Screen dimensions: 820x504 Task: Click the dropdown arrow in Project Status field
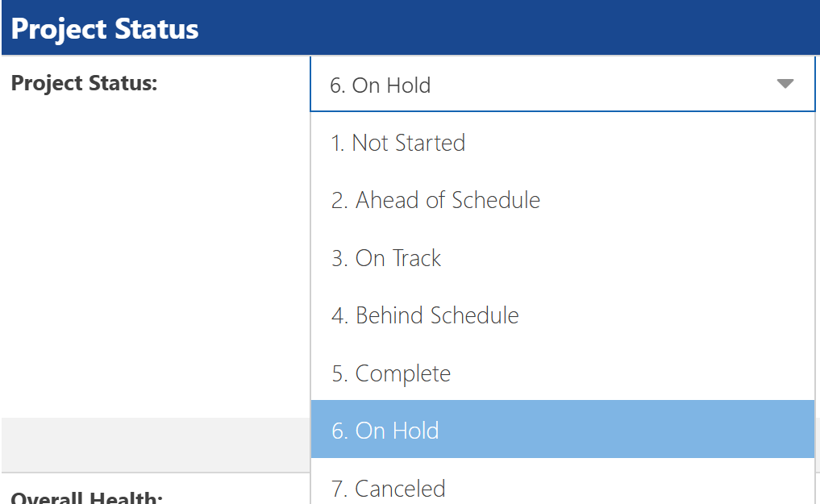pyautogui.click(x=785, y=84)
